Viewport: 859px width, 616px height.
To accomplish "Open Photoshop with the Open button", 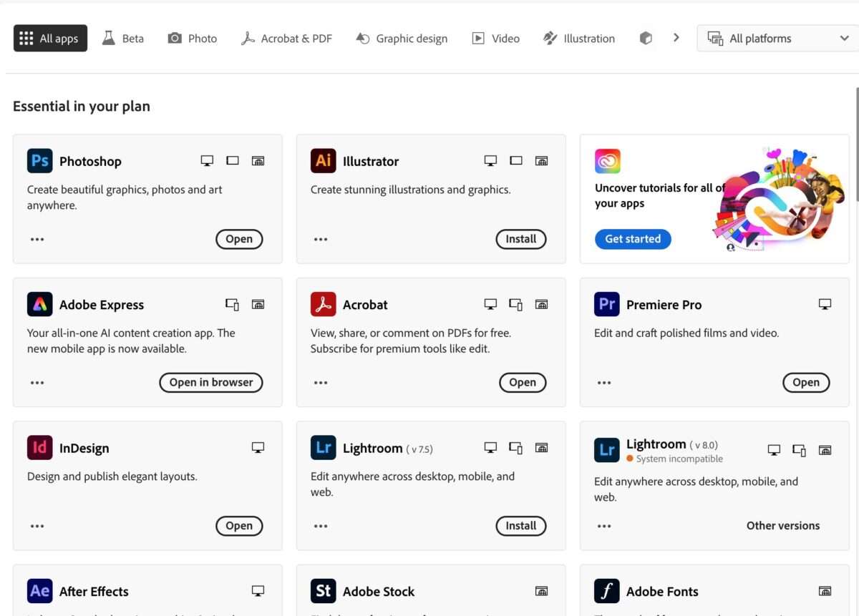I will pyautogui.click(x=239, y=239).
